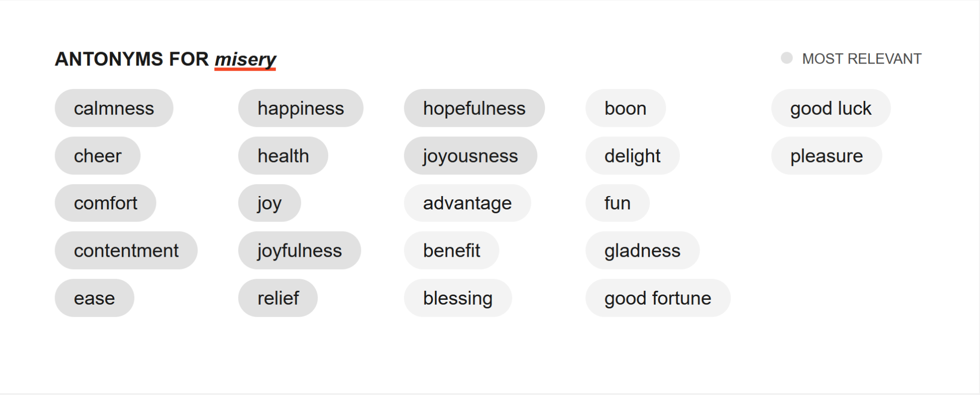980x395 pixels.
Task: Choose the antonym "delight"
Action: (632, 155)
